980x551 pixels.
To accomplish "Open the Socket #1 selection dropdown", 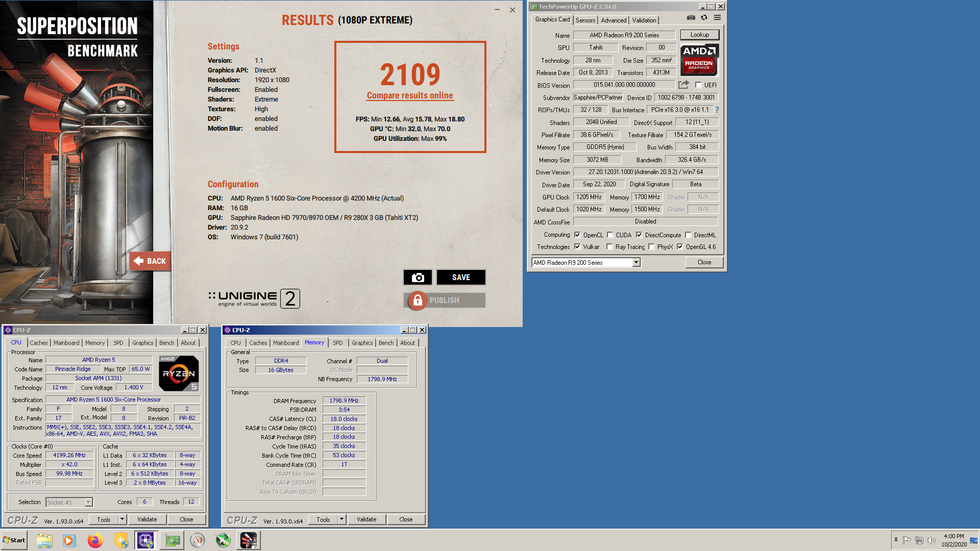I will tap(88, 503).
